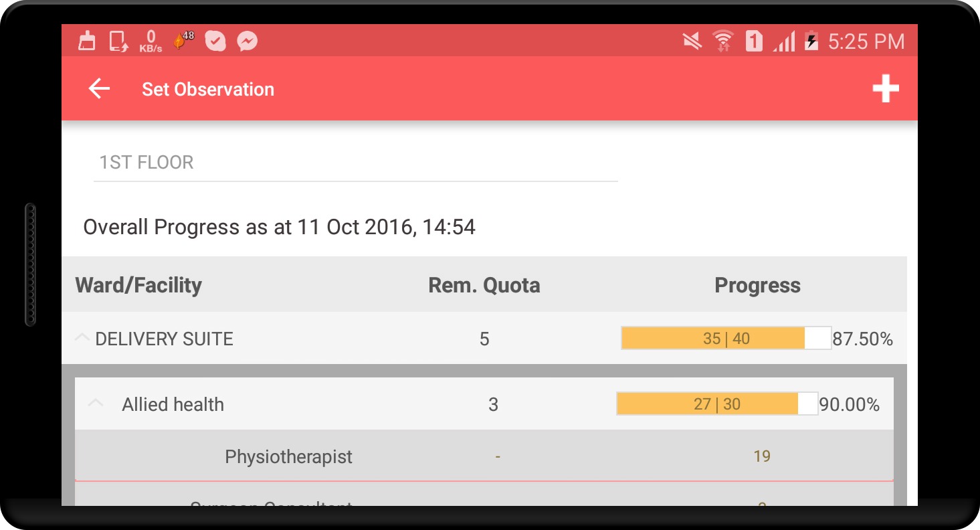Collapse the Allied health group

tap(96, 404)
